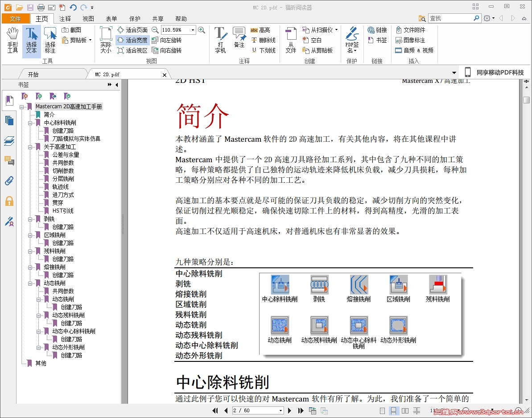Open the Digital Signatures side panel
The height and width of the screenshot is (418, 532).
[9, 221]
